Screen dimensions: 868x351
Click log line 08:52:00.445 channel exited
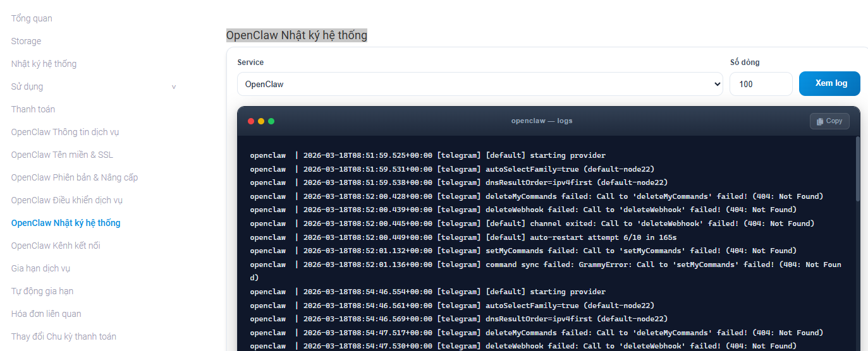(x=532, y=223)
